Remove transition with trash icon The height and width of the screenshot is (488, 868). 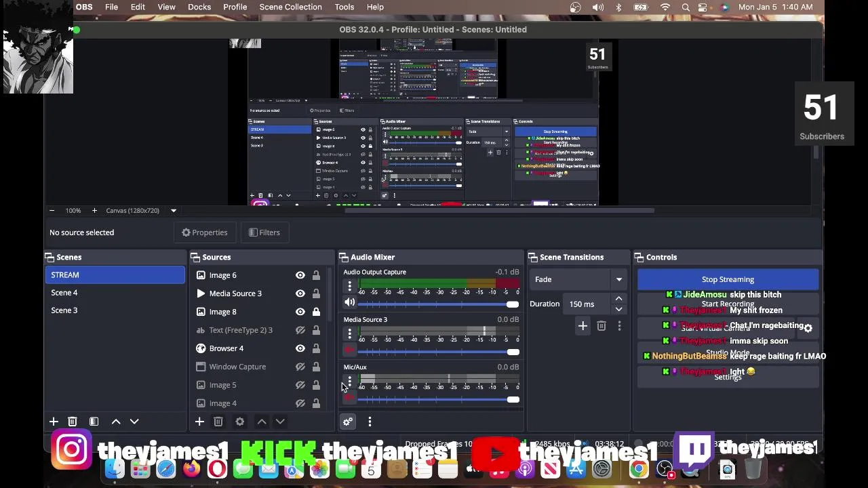pyautogui.click(x=601, y=326)
